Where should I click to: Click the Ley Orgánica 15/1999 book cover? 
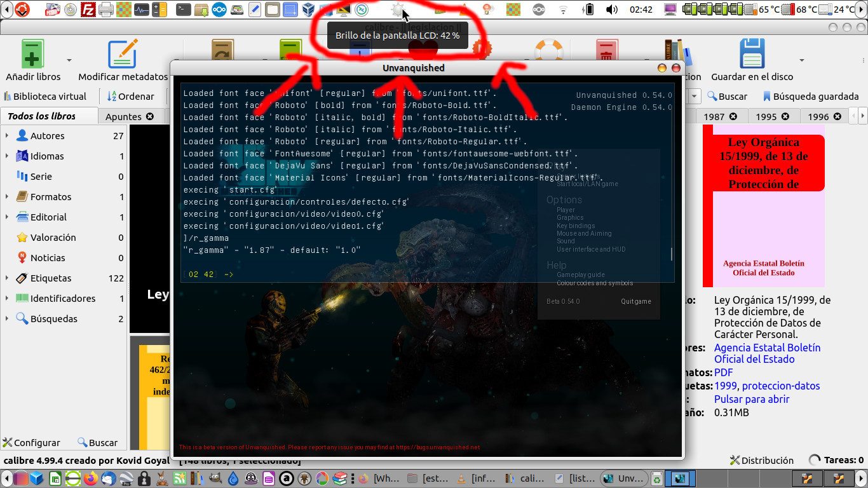click(x=764, y=206)
